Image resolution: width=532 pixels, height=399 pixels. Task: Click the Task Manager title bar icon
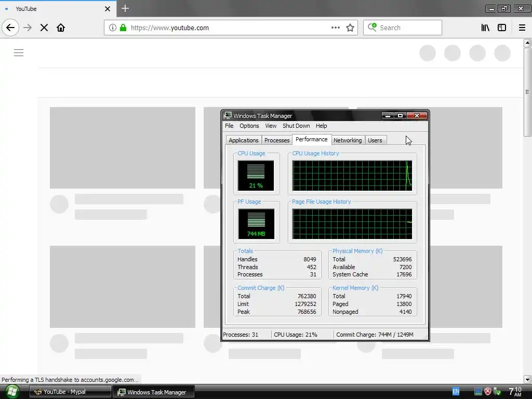coord(228,116)
